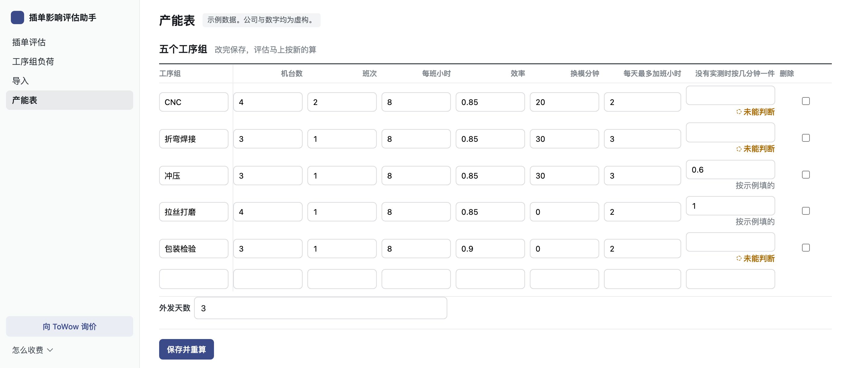This screenshot has width=868, height=368.
Task: Toggle the delete checkbox for 包装检验 row
Action: (x=806, y=248)
